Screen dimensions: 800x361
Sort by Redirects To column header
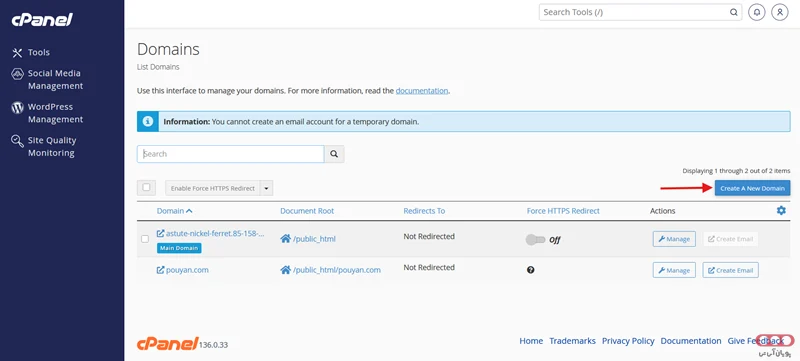point(424,211)
